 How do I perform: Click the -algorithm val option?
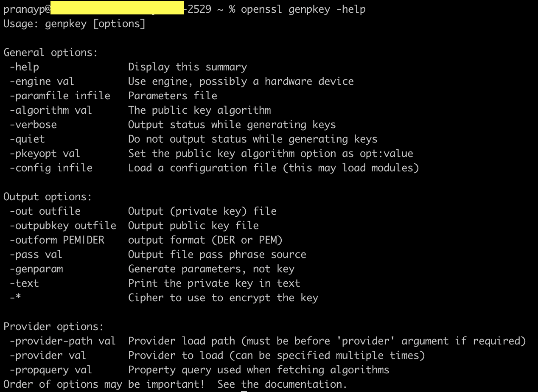50,110
